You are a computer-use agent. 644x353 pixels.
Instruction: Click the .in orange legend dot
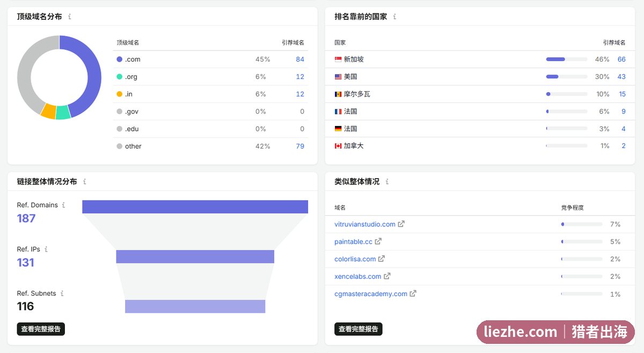[119, 94]
